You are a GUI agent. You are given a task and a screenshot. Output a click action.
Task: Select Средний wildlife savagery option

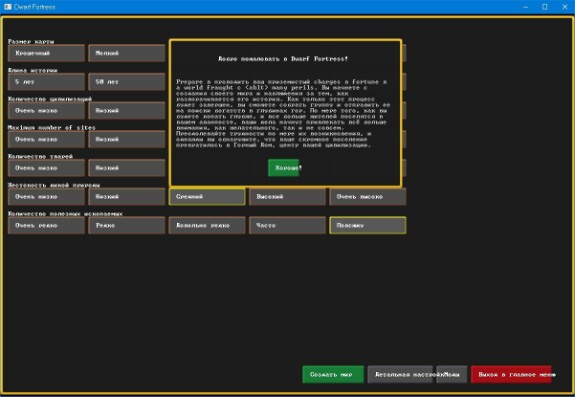click(207, 196)
